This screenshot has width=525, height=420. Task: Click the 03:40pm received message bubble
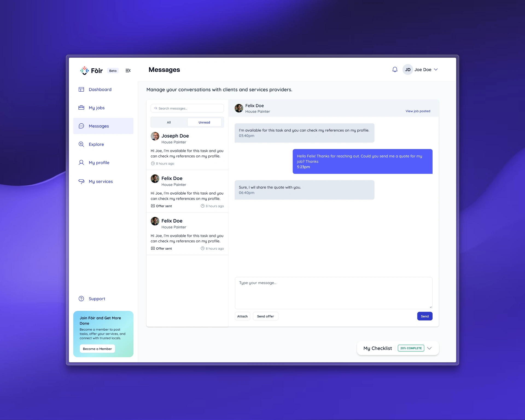(x=305, y=133)
